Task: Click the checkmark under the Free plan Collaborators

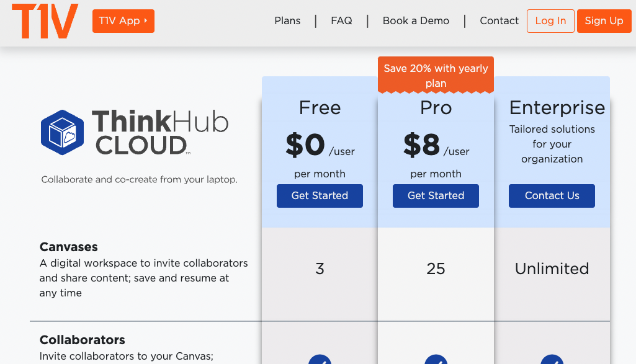Action: point(320,361)
